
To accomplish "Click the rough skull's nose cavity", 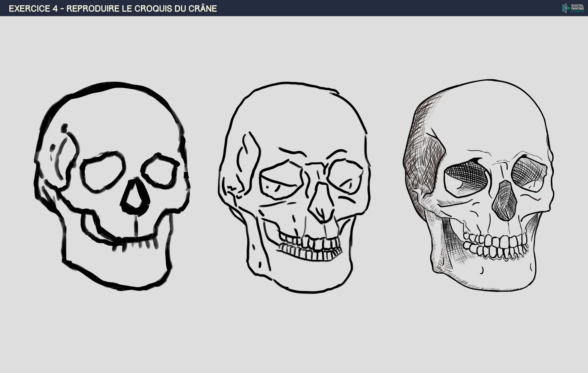I will pyautogui.click(x=134, y=197).
